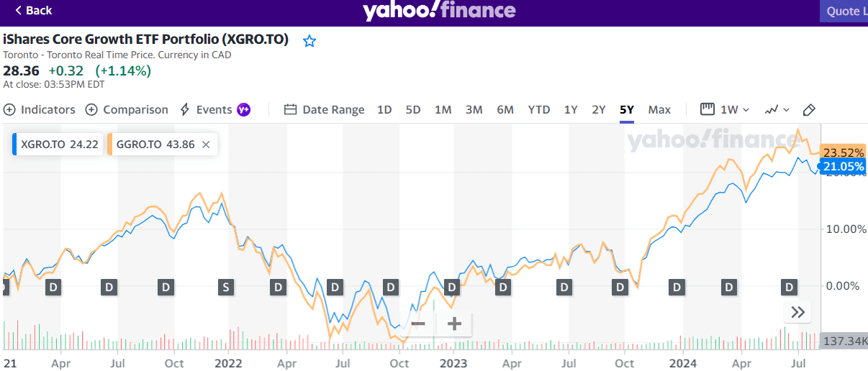The image size is (868, 371).
Task: Jump to latest data with double arrows
Action: [x=797, y=312]
